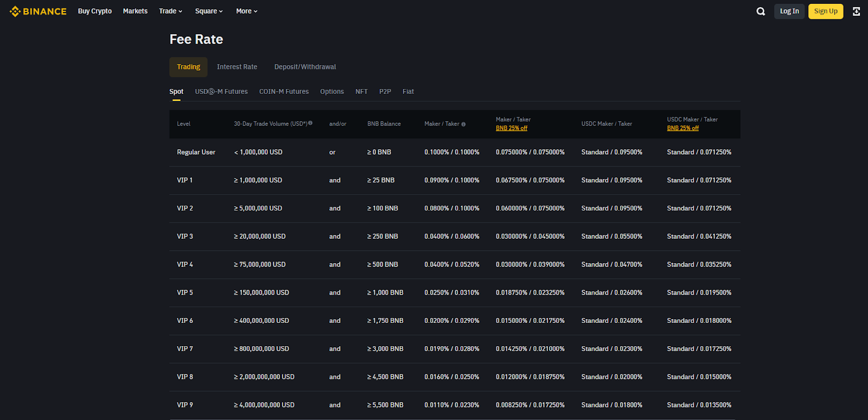The height and width of the screenshot is (420, 868).
Task: Click the VIP 9 level cell
Action: click(185, 405)
